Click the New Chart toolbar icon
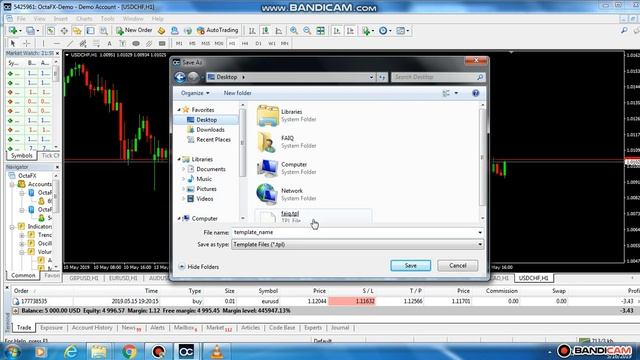The image size is (640, 360). pos(13,31)
